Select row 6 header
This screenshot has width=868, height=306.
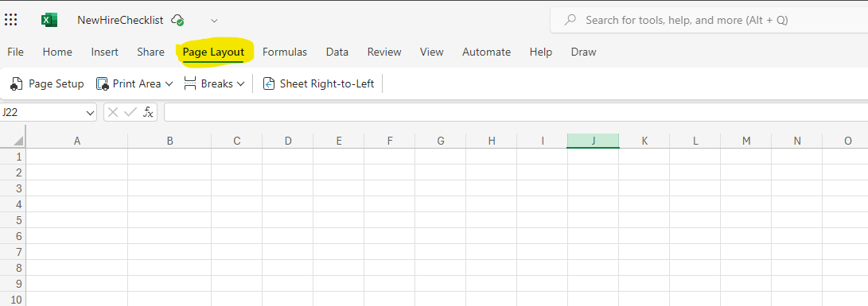(x=13, y=236)
